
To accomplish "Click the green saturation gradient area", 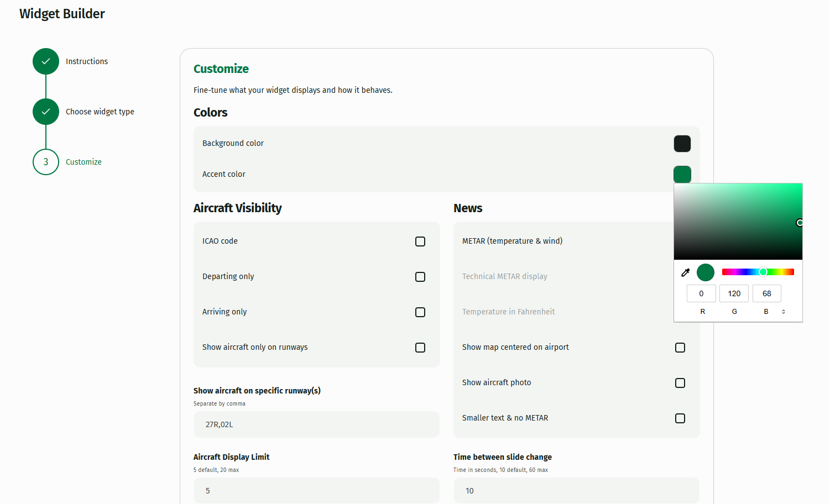I will [738, 222].
